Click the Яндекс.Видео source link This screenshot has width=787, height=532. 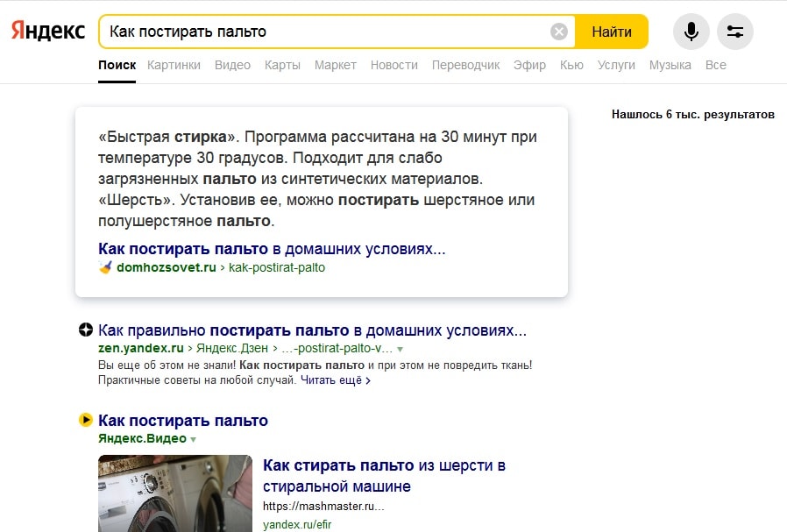pyautogui.click(x=143, y=438)
